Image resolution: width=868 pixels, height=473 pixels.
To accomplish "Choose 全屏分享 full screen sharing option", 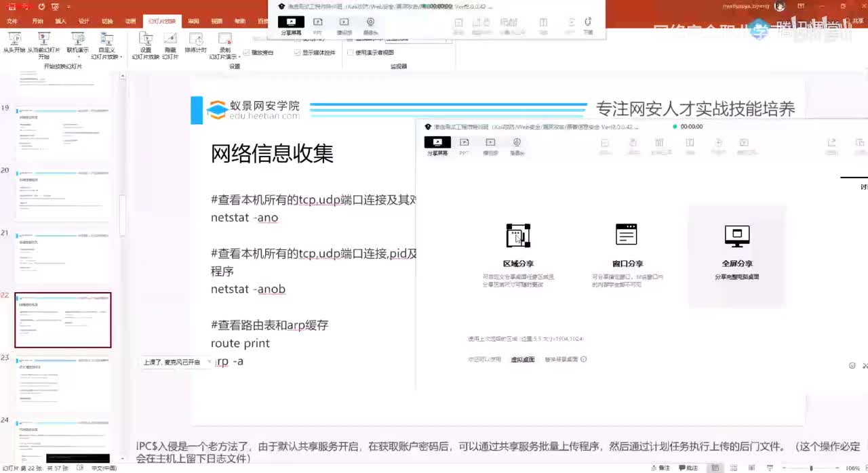I will [x=737, y=255].
